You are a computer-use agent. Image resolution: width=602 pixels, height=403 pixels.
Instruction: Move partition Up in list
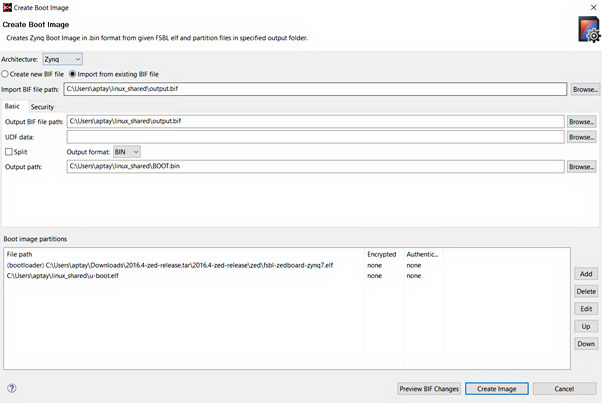[586, 326]
